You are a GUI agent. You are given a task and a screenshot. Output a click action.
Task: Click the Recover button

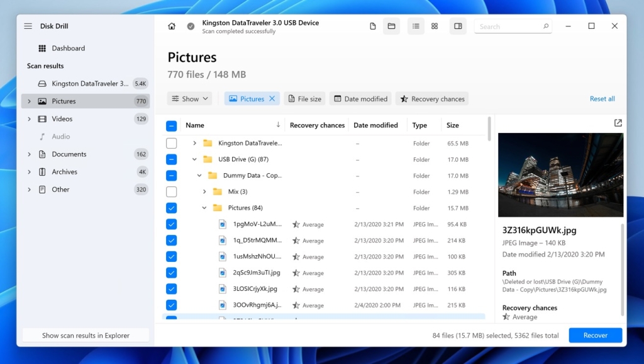coord(595,335)
